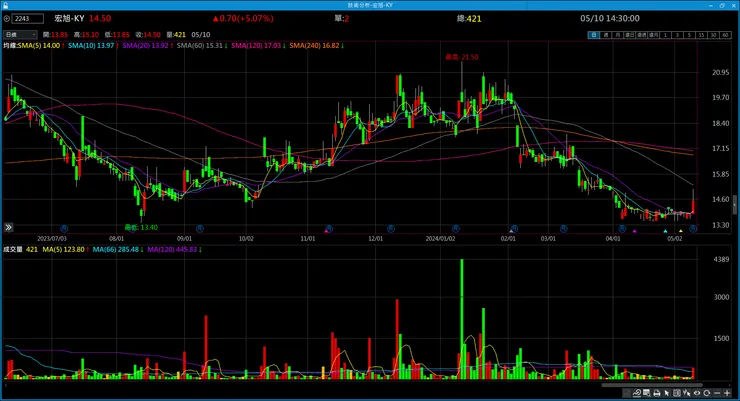Click the cyan triangle marker before 05/02
The width and height of the screenshot is (740, 401).
665,231
